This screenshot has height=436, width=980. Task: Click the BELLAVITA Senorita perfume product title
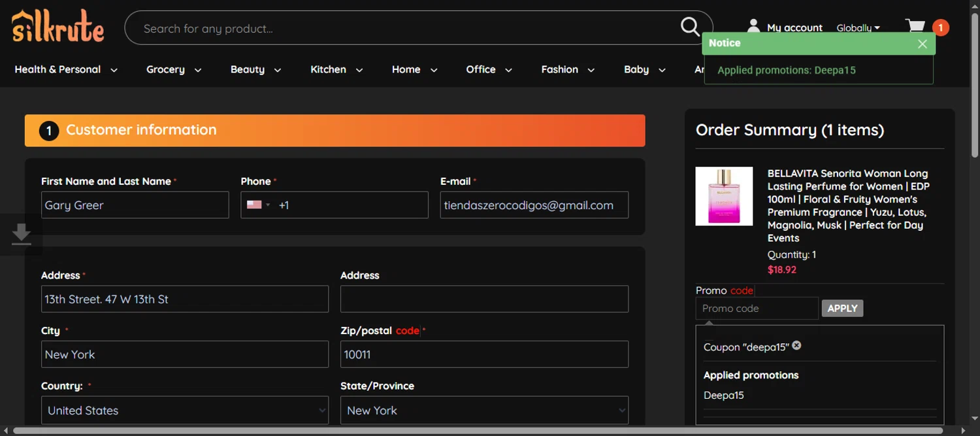[x=848, y=205]
